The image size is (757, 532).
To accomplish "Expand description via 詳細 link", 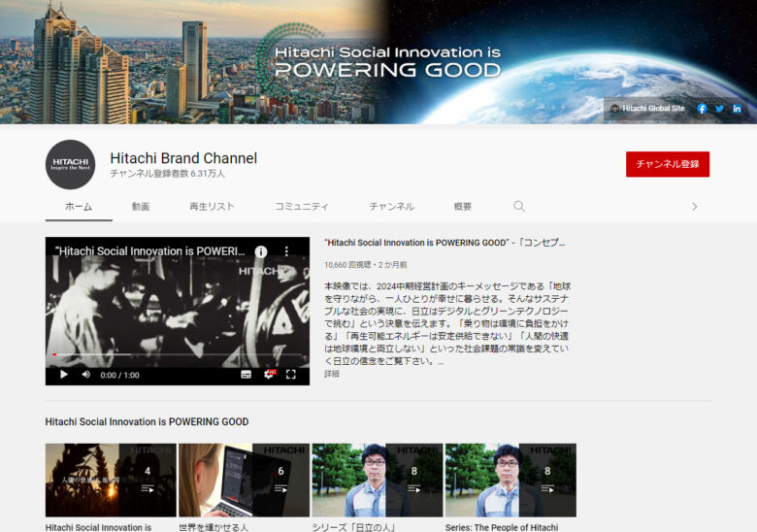I will (332, 374).
